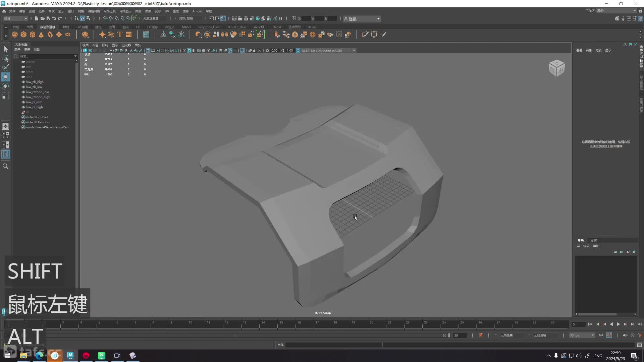Switch to the MASH shelf tab
Screen dimensions: 644x362
click(186, 27)
